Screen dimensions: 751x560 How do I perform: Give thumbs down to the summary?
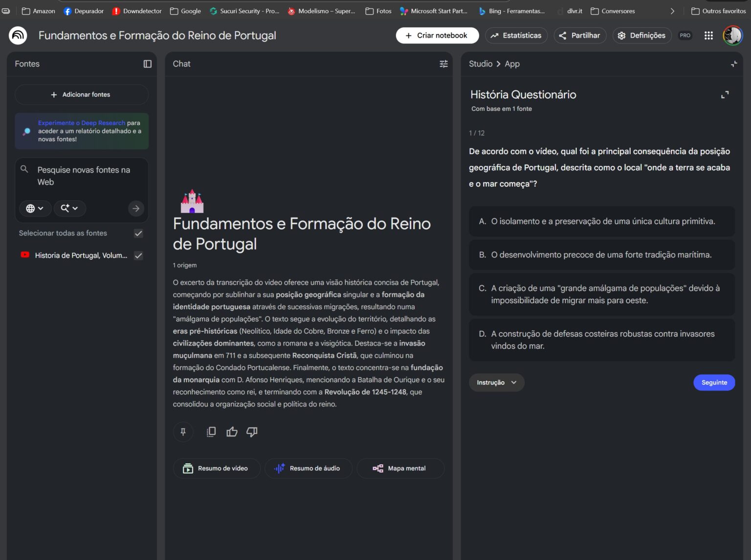[252, 432]
